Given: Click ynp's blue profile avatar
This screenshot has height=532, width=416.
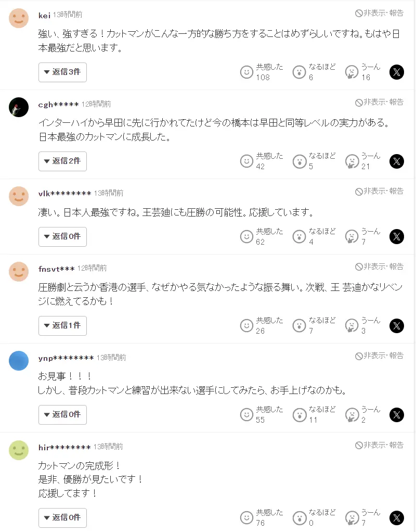Looking at the screenshot, I should point(19,361).
